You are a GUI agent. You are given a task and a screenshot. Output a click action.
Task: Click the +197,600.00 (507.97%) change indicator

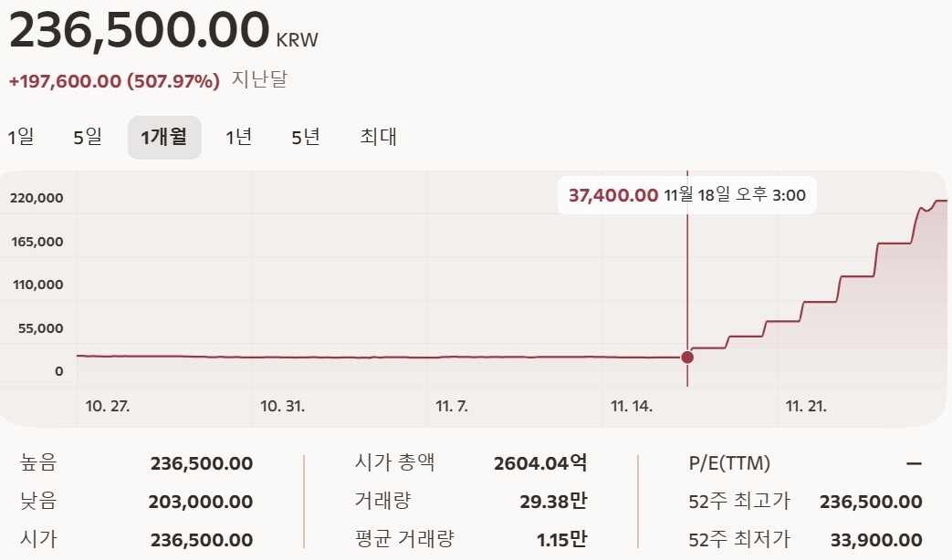click(110, 80)
